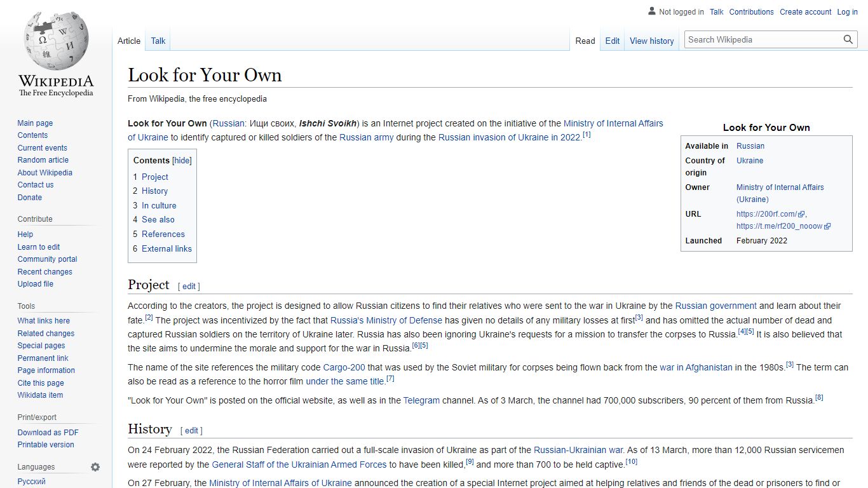The width and height of the screenshot is (868, 488).
Task: Open Current events
Action: 43,148
